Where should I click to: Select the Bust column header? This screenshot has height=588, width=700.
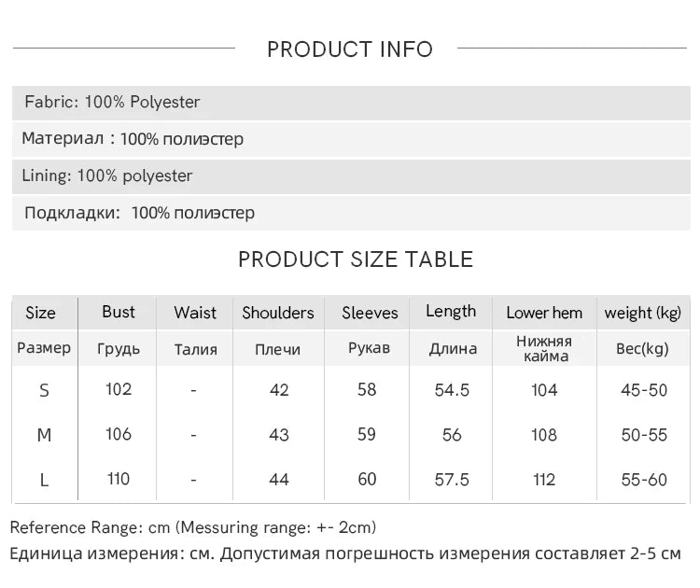tap(119, 312)
